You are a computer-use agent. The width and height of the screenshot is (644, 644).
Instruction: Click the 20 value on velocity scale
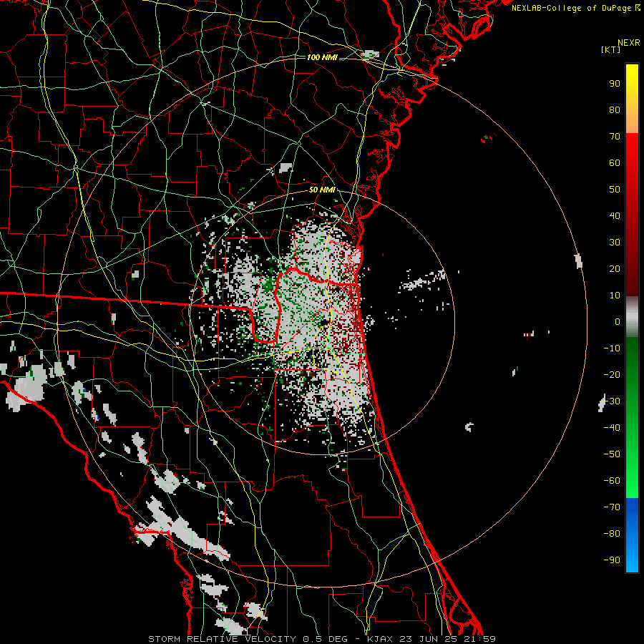point(615,269)
